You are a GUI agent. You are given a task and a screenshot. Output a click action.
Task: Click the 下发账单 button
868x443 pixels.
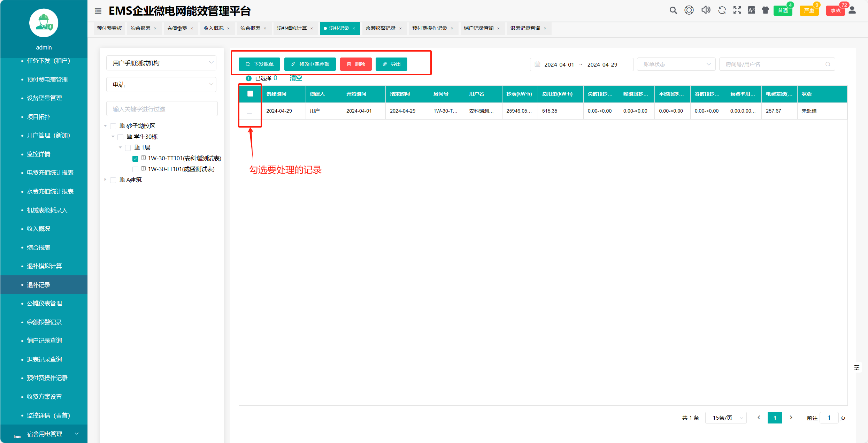(259, 64)
